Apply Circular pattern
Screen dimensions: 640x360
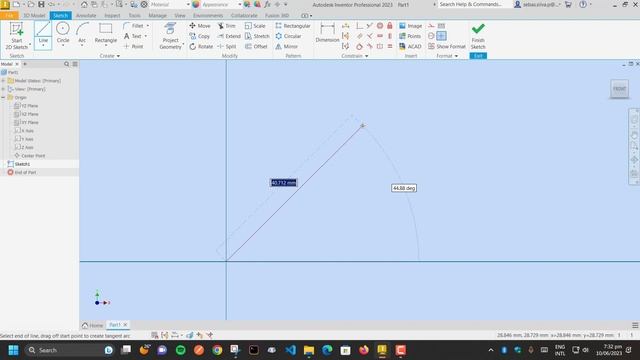[289, 36]
